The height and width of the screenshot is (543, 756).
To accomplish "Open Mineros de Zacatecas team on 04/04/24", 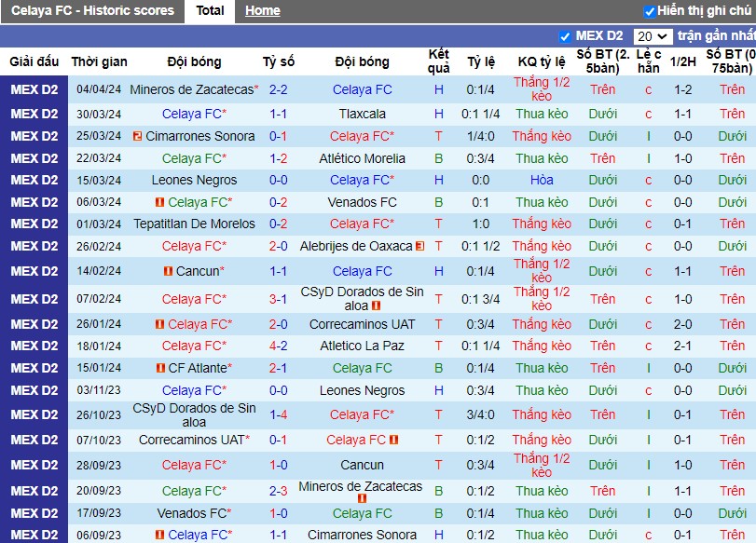I will [192, 89].
